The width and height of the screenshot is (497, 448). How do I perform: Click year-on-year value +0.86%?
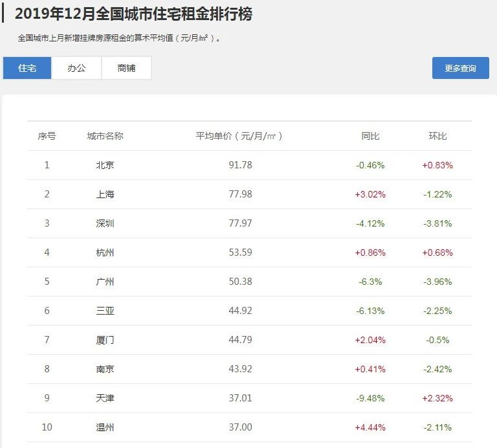pos(370,252)
